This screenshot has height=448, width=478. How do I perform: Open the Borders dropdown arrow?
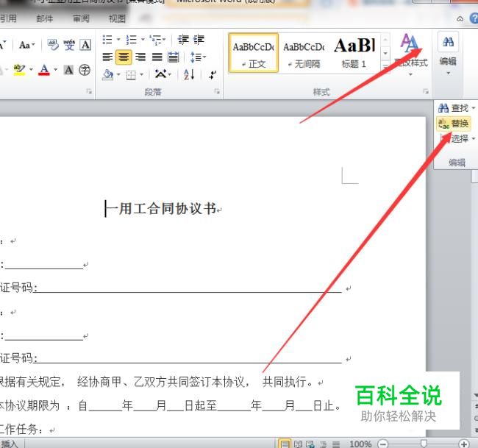pos(141,74)
